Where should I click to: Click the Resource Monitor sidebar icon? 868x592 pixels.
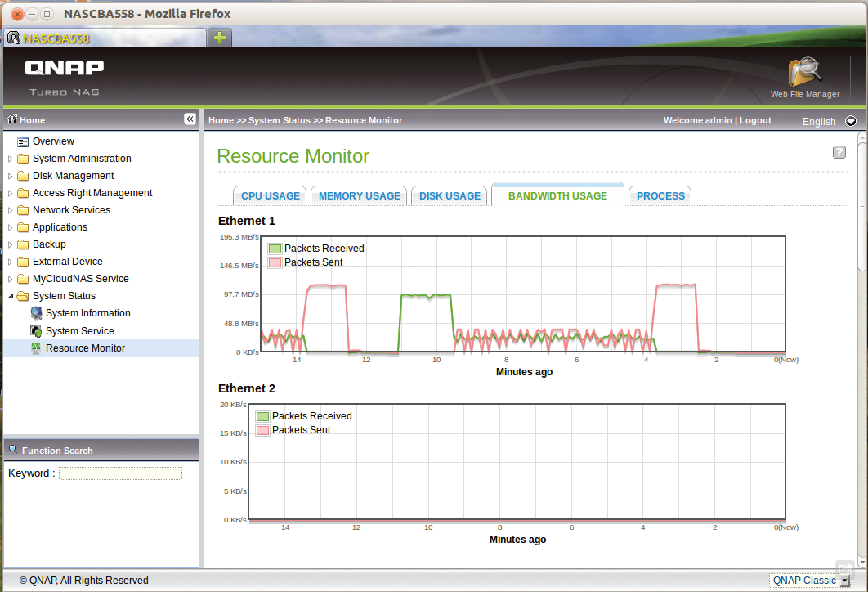36,348
